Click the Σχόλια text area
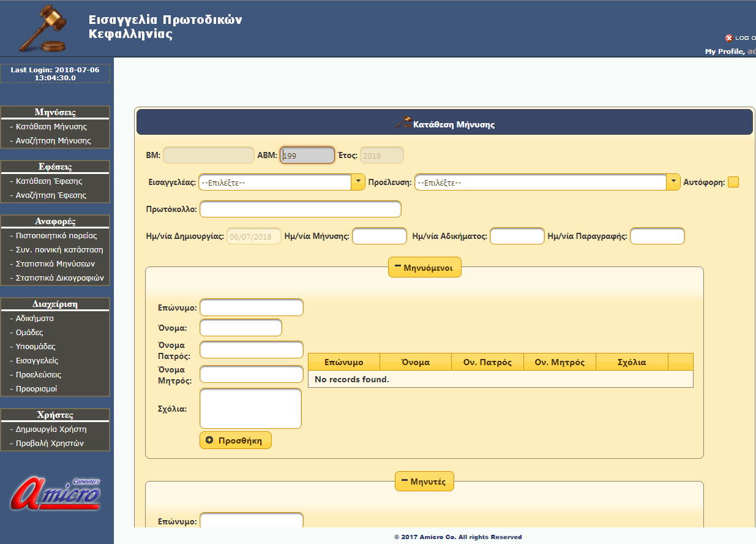756x544 pixels. click(x=251, y=409)
